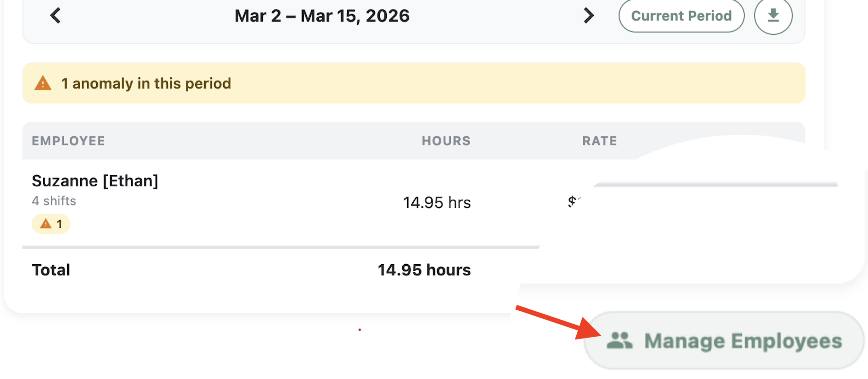Image resolution: width=868 pixels, height=379 pixels.
Task: Go to previous pay period arrow
Action: pos(56,15)
